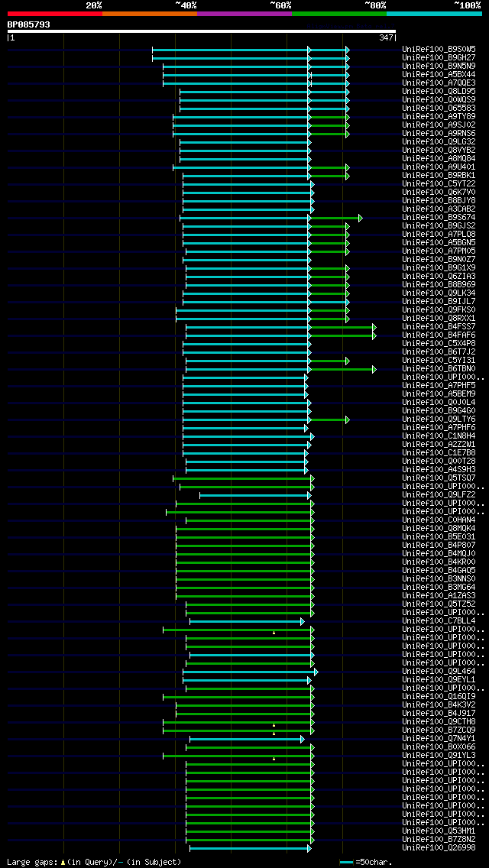Select the UniRef100_A8MQ84 label
This screenshot has height=868, width=489.
coord(439,158)
